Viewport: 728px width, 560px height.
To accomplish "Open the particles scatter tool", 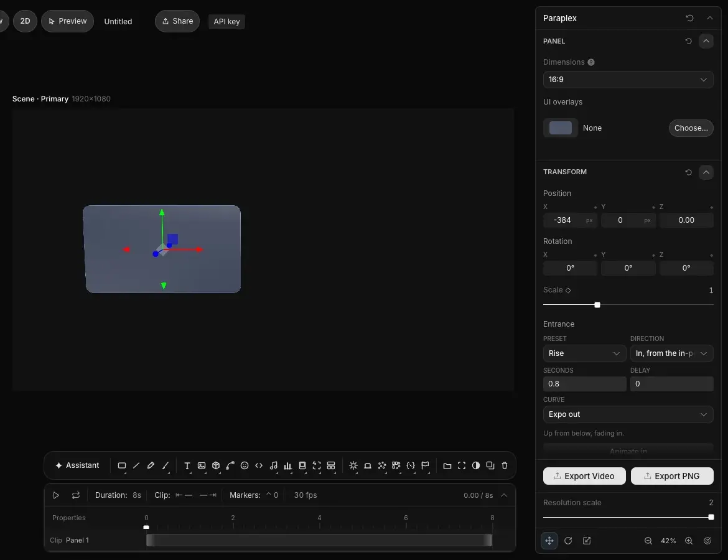I will click(x=382, y=465).
